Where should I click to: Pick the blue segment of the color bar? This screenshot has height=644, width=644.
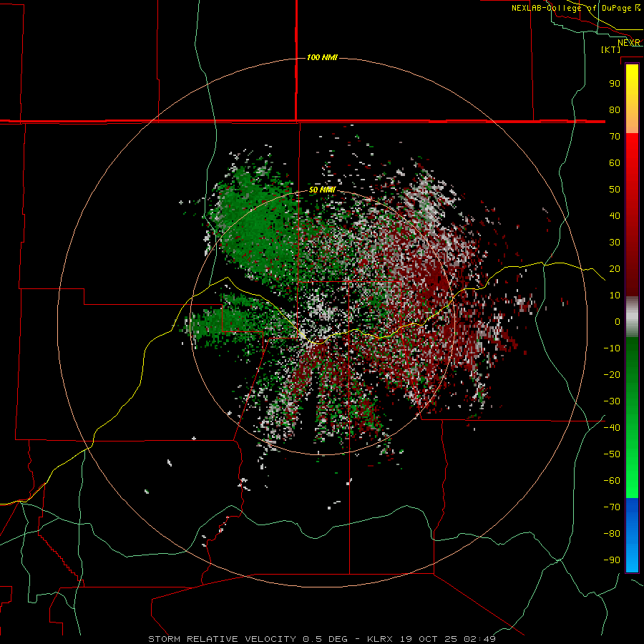[632, 535]
